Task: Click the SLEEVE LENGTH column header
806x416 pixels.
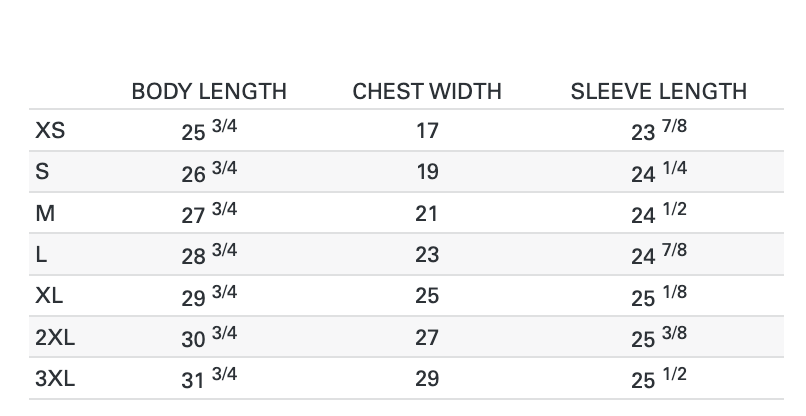Action: click(x=658, y=91)
